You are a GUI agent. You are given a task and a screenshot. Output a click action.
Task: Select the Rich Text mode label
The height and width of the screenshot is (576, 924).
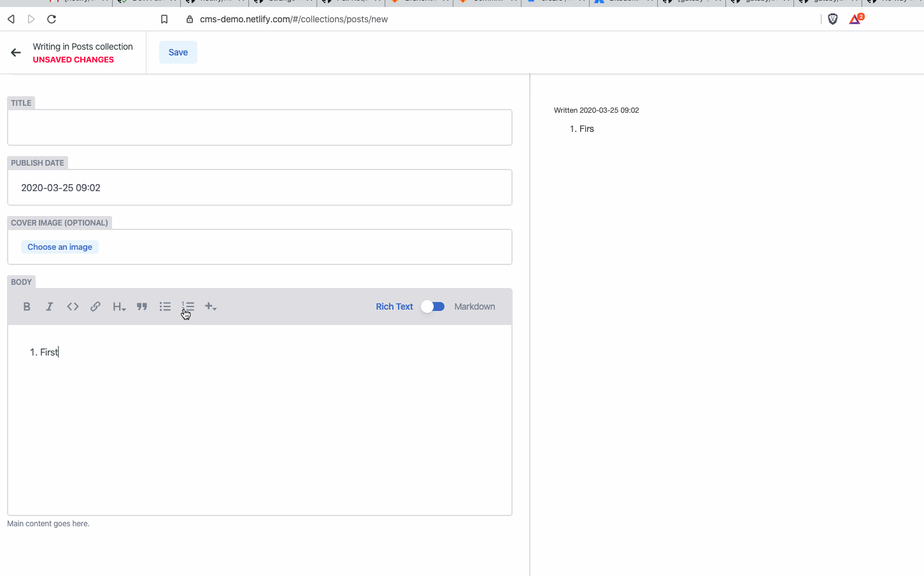[394, 306]
